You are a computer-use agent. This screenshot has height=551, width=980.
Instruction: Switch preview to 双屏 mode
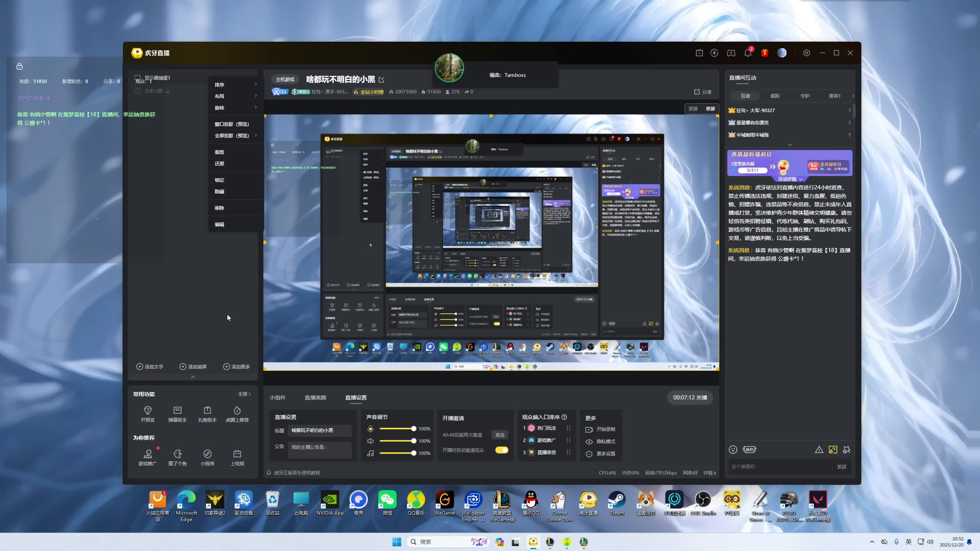[x=693, y=109]
